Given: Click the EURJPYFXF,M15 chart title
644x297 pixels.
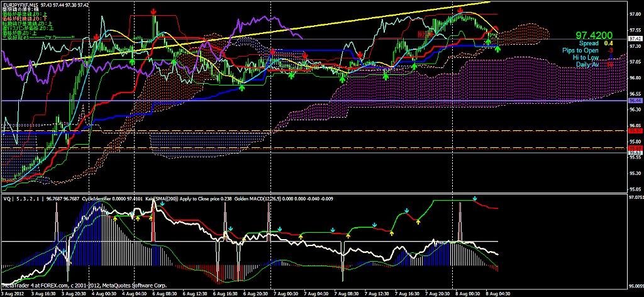Looking at the screenshot, I should (20, 4).
